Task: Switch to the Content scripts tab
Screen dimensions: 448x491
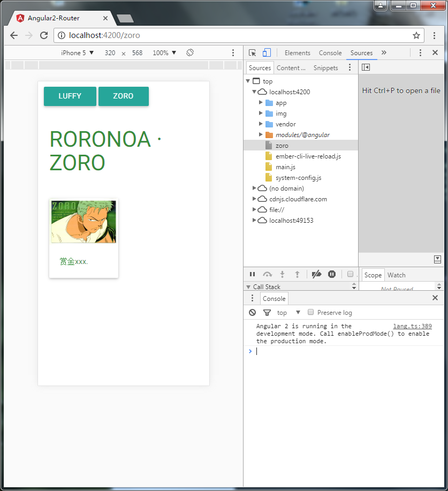Action: tap(291, 68)
